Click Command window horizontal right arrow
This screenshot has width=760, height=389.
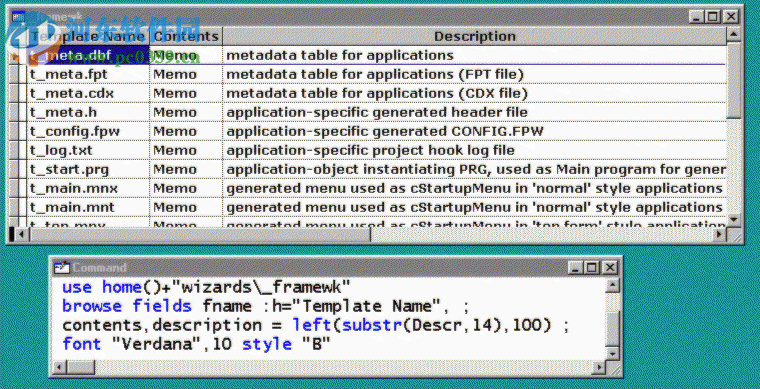pyautogui.click(x=599, y=368)
